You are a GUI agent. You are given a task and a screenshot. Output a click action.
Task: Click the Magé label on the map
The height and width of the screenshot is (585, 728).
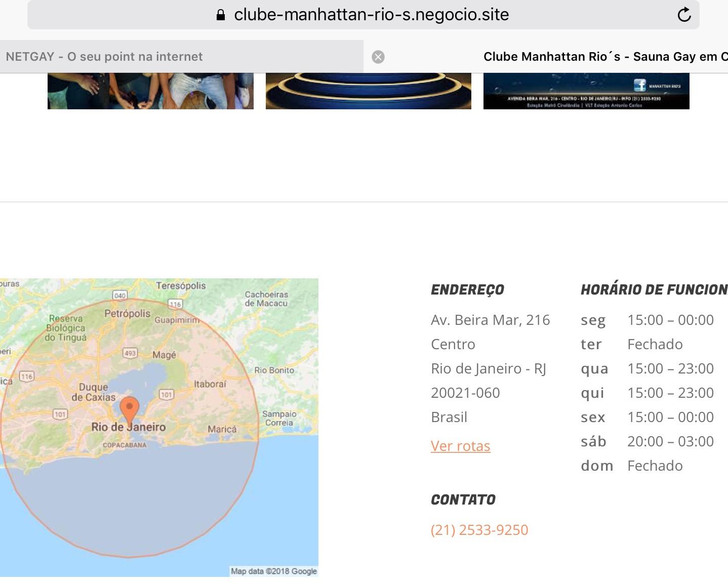[164, 355]
